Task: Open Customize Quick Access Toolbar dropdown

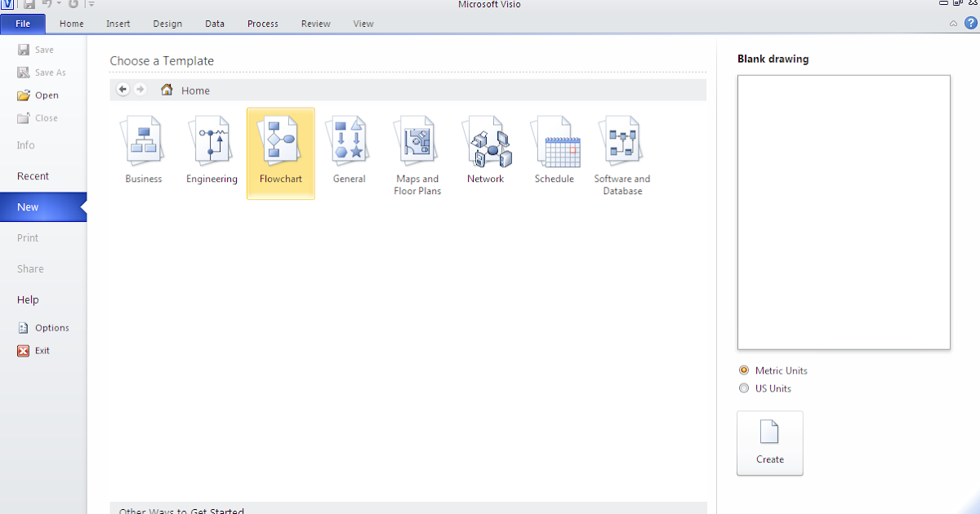Action: 92,4
